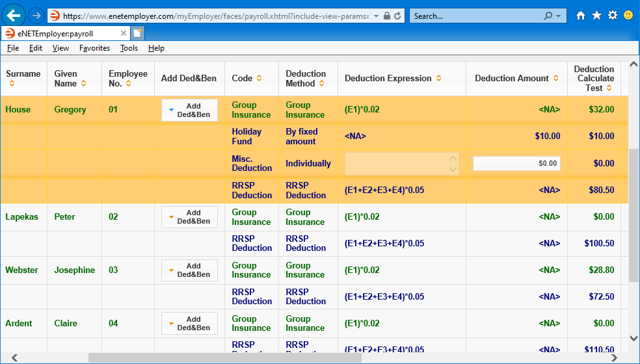Screen dimensions: 640x364
Task: Click the horizontal scrollbar right arrow
Action: [x=614, y=358]
